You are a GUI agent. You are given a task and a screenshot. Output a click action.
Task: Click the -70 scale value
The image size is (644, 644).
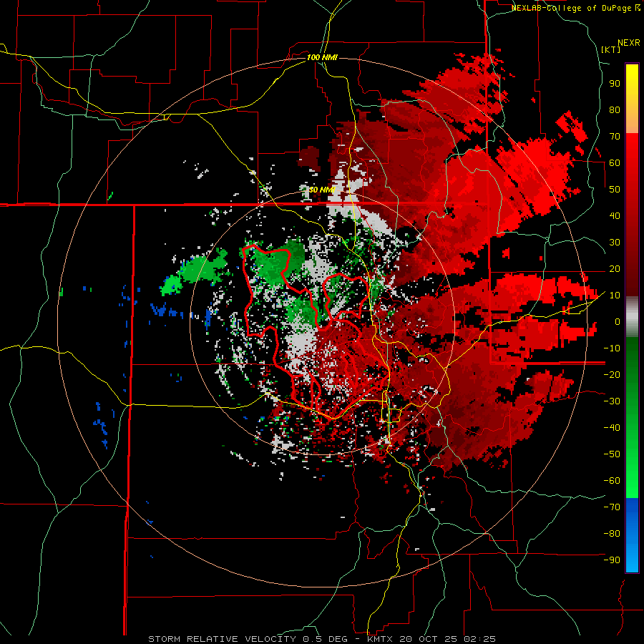pyautogui.click(x=612, y=507)
